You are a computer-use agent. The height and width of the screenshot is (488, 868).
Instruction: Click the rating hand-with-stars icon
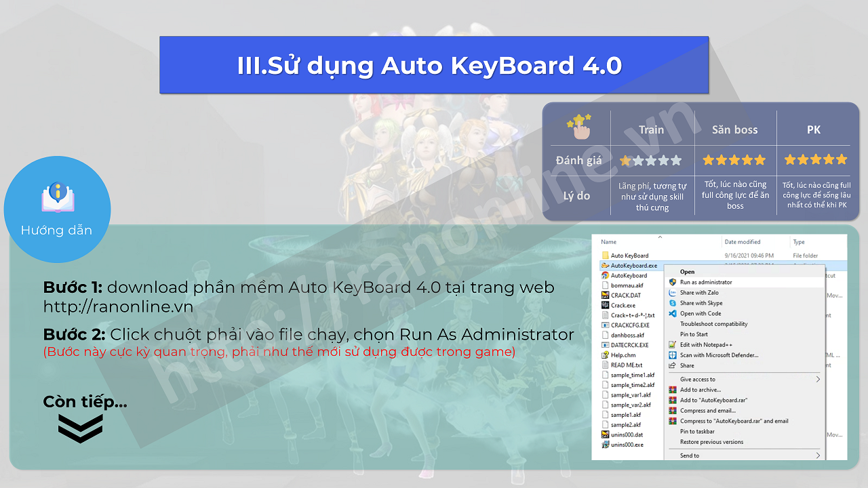(x=578, y=126)
